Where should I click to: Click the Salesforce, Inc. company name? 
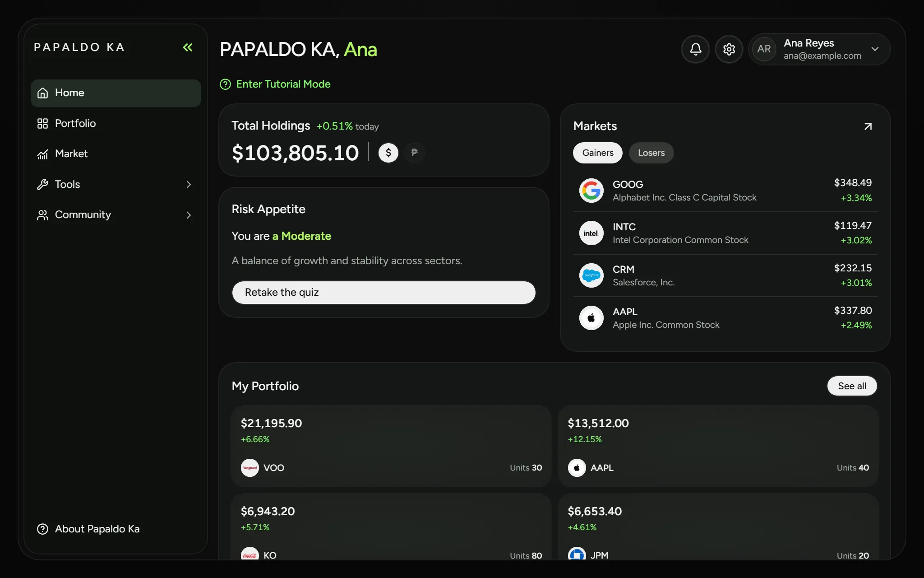pos(643,283)
